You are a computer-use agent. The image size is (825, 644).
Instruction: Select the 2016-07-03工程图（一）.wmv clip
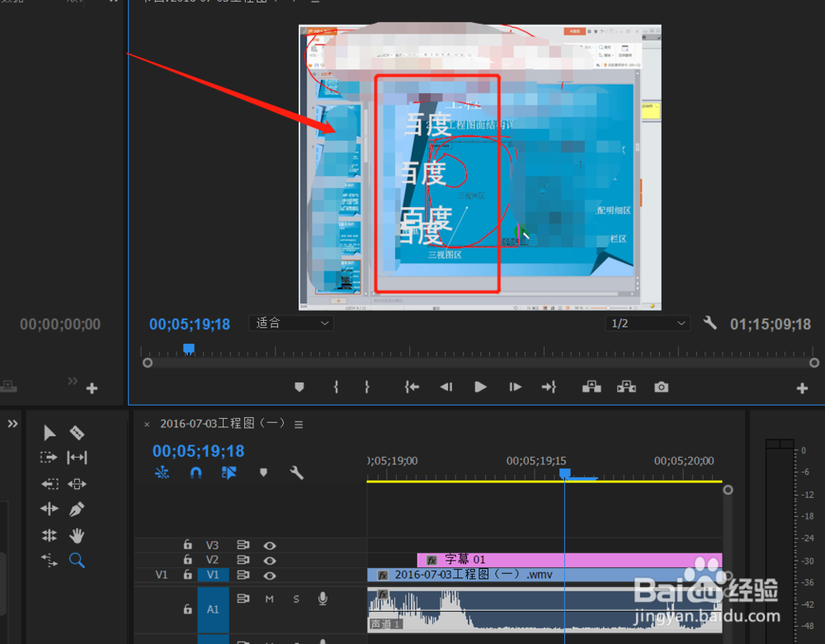pos(544,575)
